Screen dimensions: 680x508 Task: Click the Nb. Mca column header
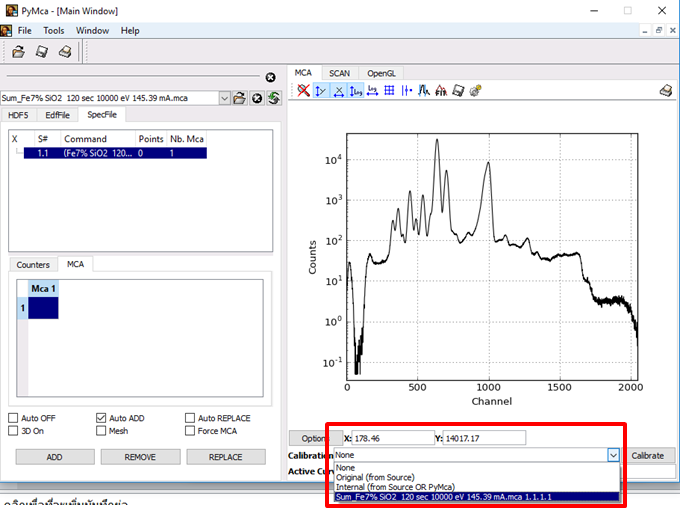(187, 139)
